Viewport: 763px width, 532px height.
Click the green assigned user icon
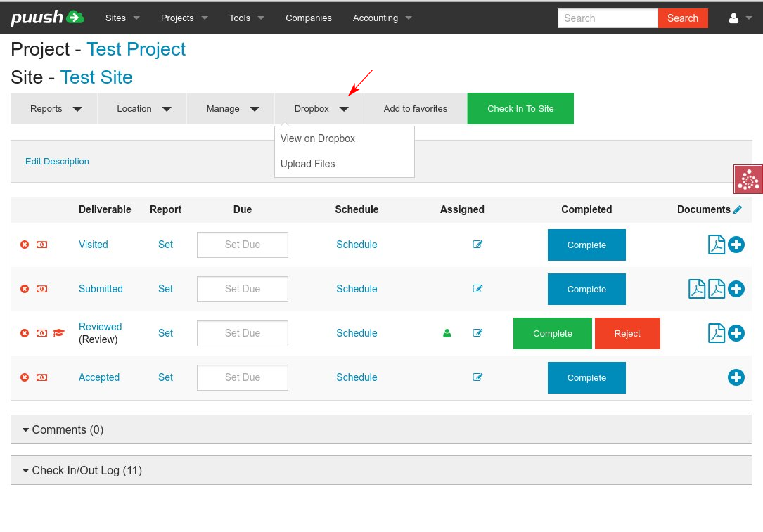(x=447, y=333)
